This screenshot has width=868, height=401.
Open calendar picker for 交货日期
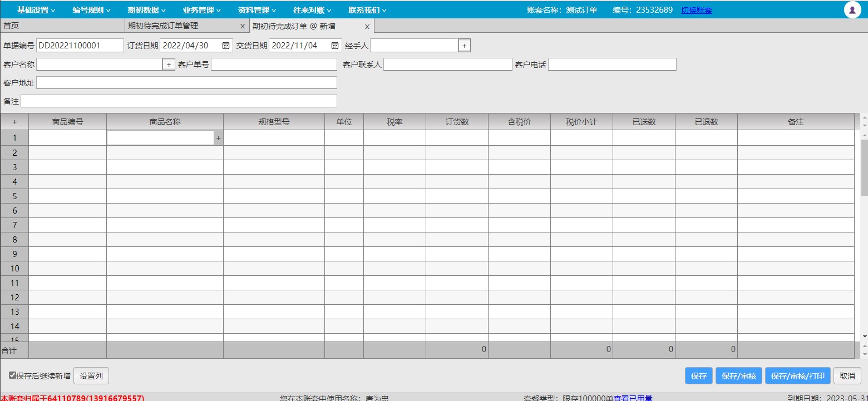pyautogui.click(x=335, y=46)
